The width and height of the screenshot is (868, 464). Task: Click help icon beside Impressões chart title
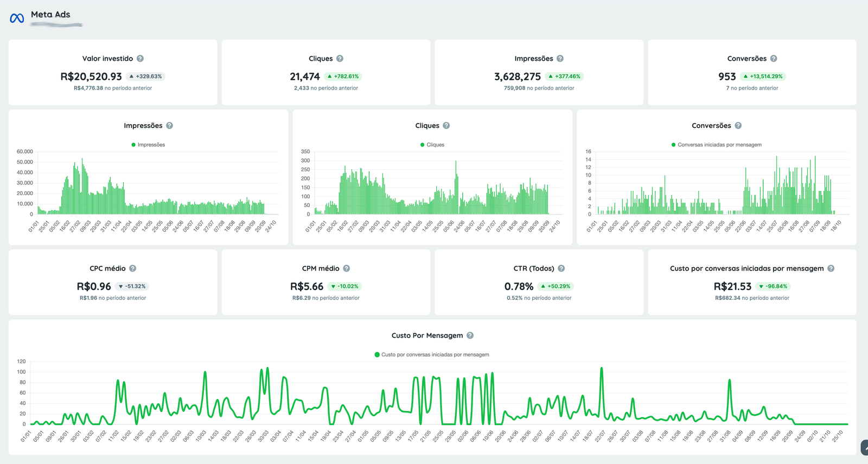pyautogui.click(x=169, y=126)
